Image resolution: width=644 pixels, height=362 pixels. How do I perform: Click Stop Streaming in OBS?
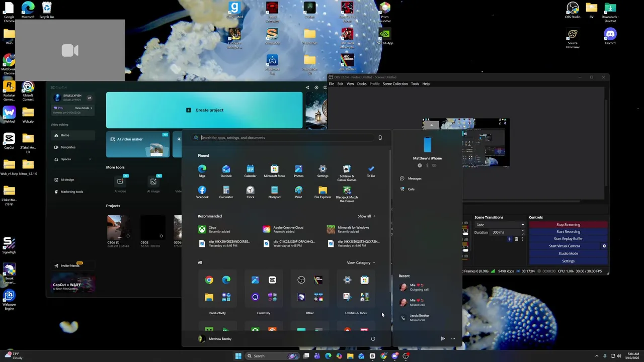pos(568,225)
